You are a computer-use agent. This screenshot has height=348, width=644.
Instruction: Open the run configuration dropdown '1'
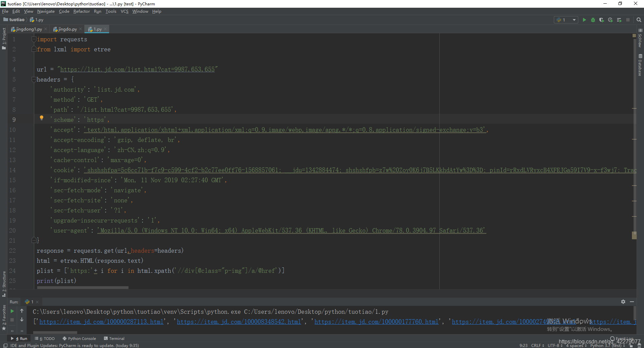(566, 20)
